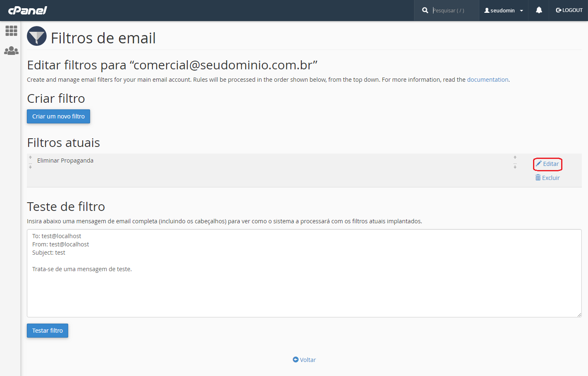Click Criar um novo filtro button
This screenshot has width=588, height=376.
coord(58,116)
